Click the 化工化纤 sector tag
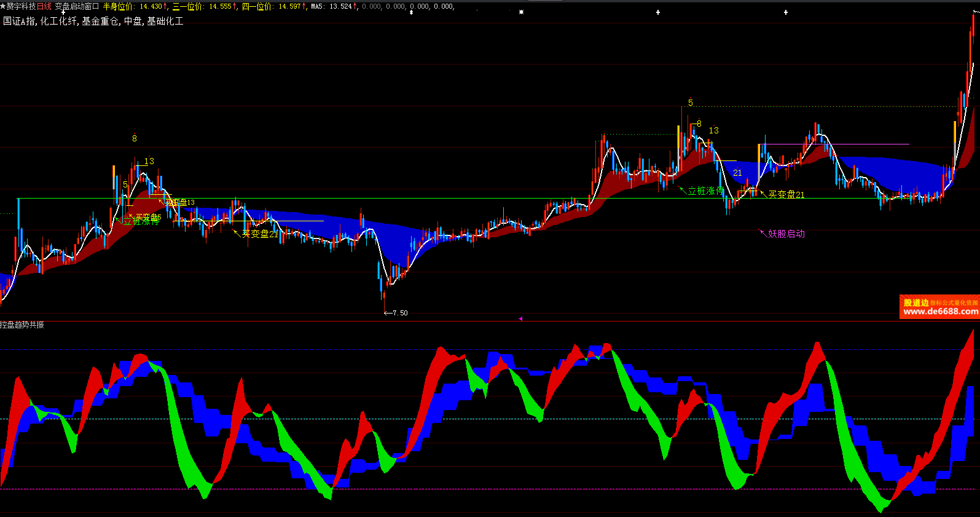 point(59,21)
